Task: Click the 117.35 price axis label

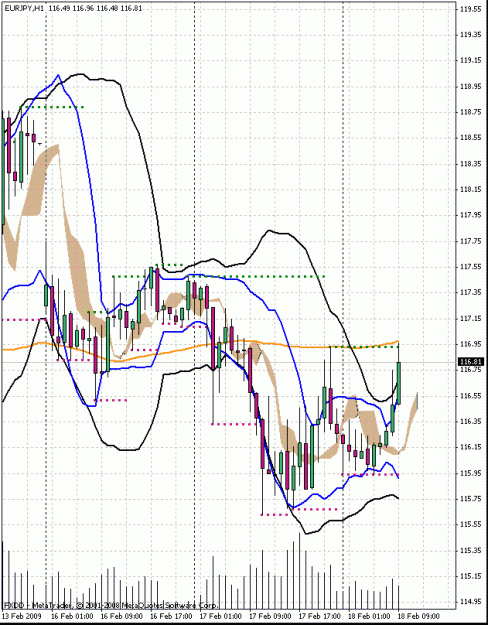Action: 470,293
